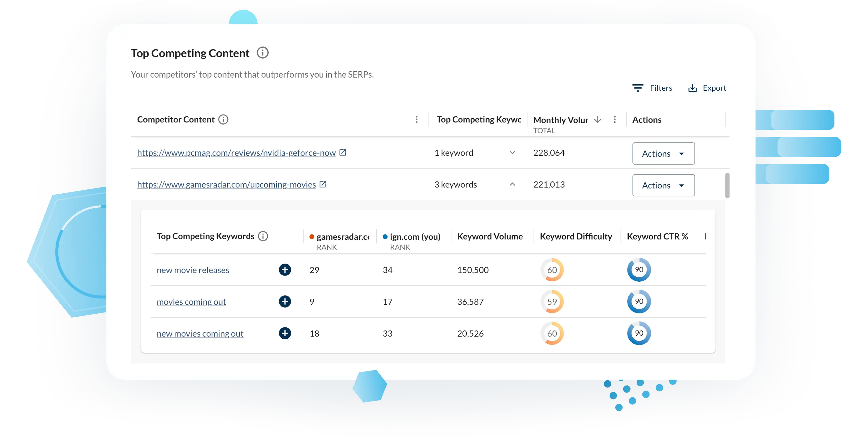Expand the 1 keyword chevron for pcmag row
The width and height of the screenshot is (868, 438).
(x=513, y=152)
